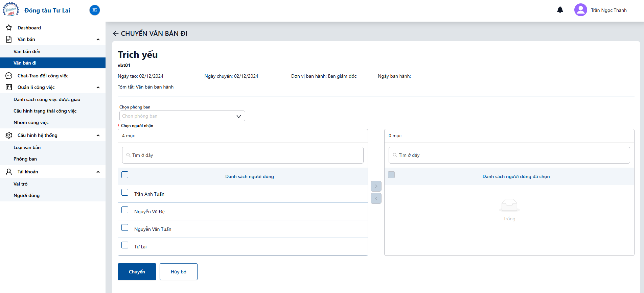Open Loại văn bản settings
The width and height of the screenshot is (644, 293).
pyautogui.click(x=53, y=147)
